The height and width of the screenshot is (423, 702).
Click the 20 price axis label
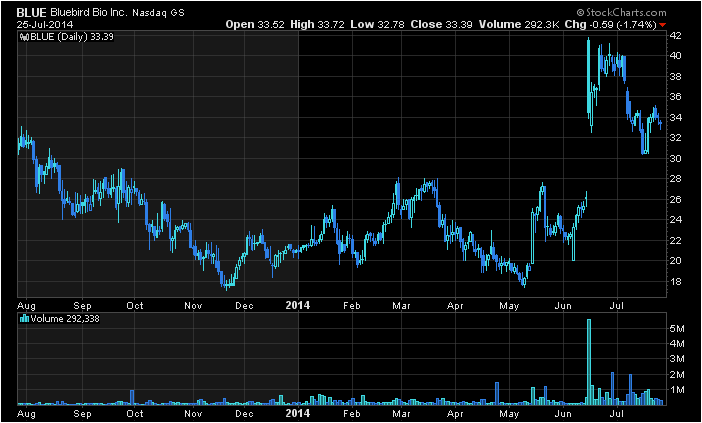(676, 261)
